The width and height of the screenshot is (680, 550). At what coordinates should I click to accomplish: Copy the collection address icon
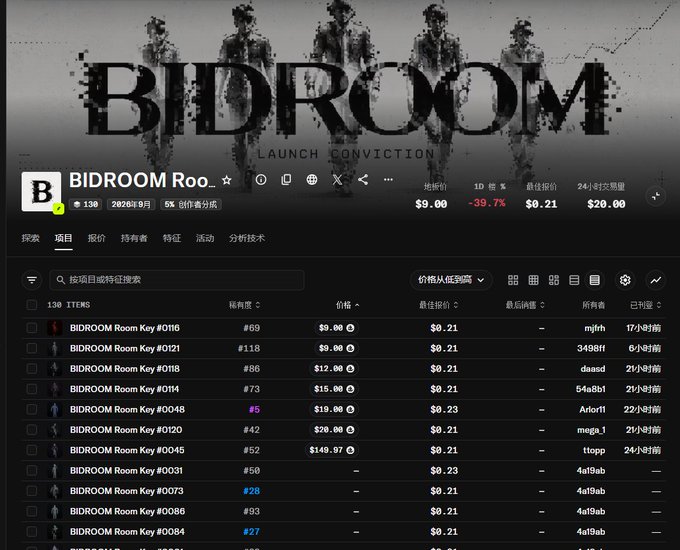(286, 180)
